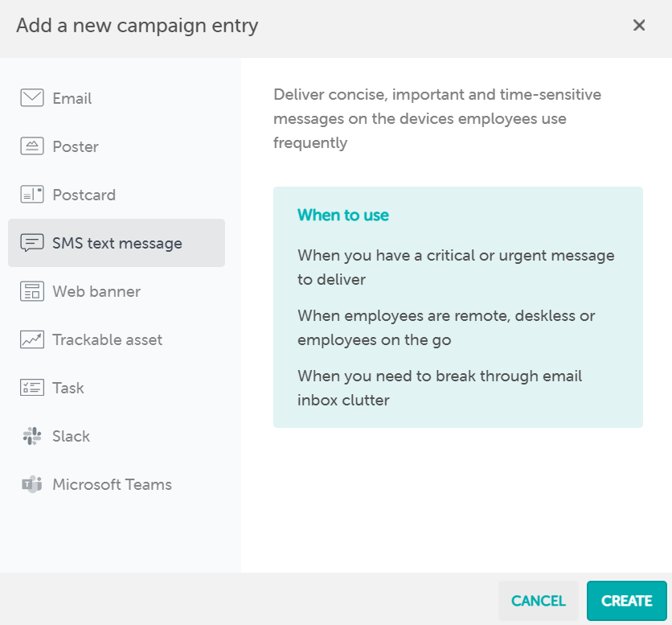This screenshot has width=672, height=625.
Task: Choose the Web banner label
Action: tap(96, 291)
